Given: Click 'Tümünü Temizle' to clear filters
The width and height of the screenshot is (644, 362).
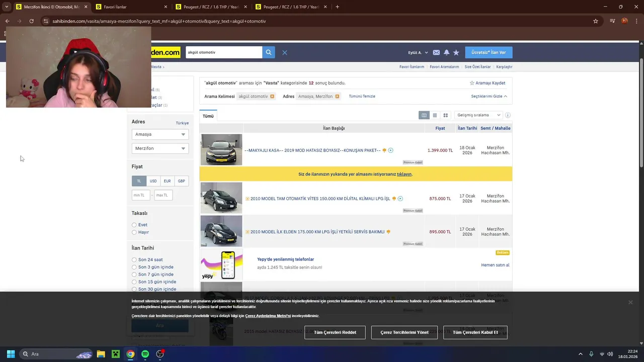Looking at the screenshot, I should coord(362,96).
